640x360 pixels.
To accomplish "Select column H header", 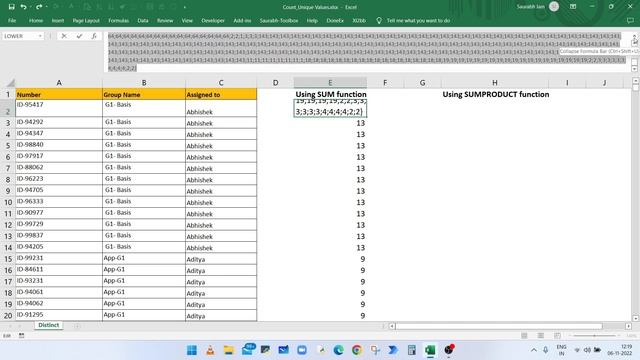I will pyautogui.click(x=495, y=83).
